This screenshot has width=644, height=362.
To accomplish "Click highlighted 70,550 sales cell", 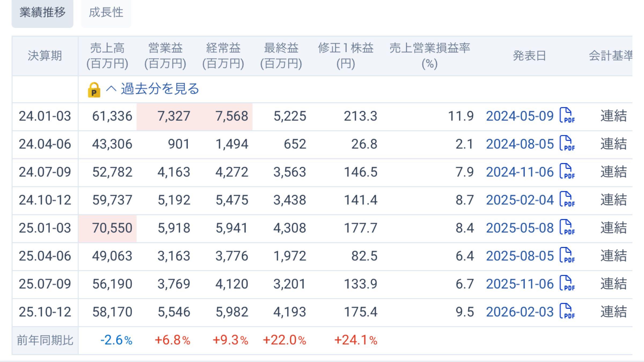I will (112, 228).
